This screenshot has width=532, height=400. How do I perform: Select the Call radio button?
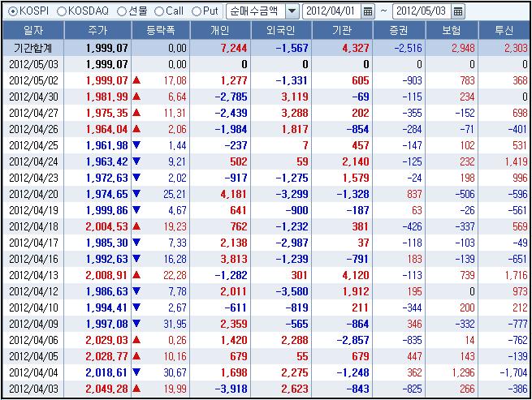click(158, 11)
